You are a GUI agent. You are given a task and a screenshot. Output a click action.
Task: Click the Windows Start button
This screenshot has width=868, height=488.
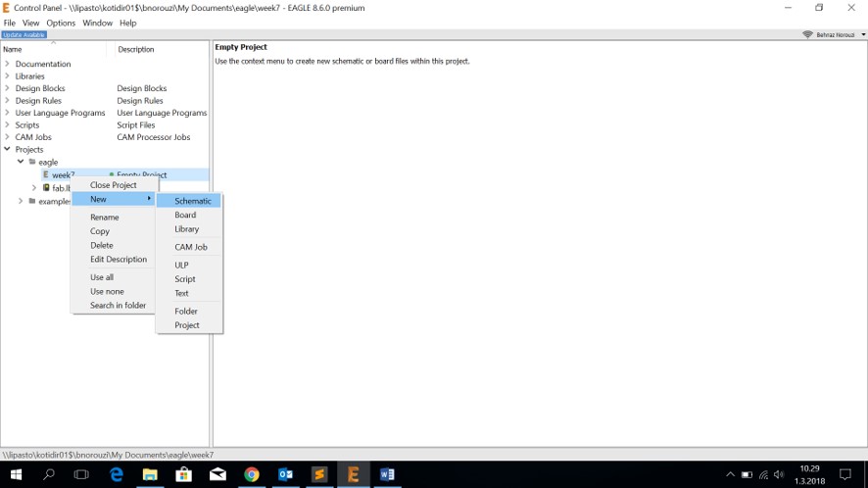(16, 474)
